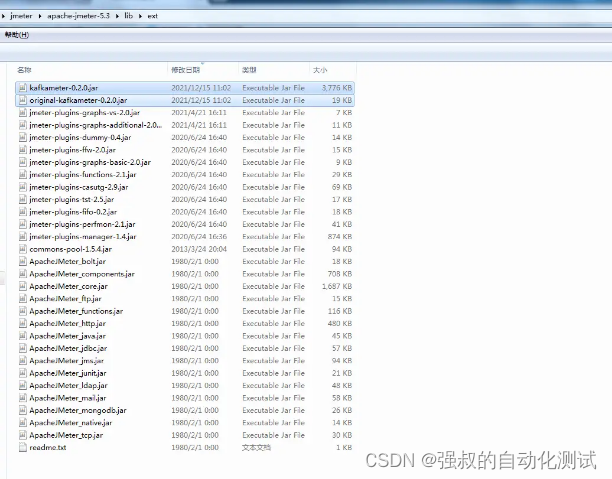Click the jmeter-plugins-graphs-vs-2.0.jar file icon
This screenshot has height=479, width=612.
(23, 112)
